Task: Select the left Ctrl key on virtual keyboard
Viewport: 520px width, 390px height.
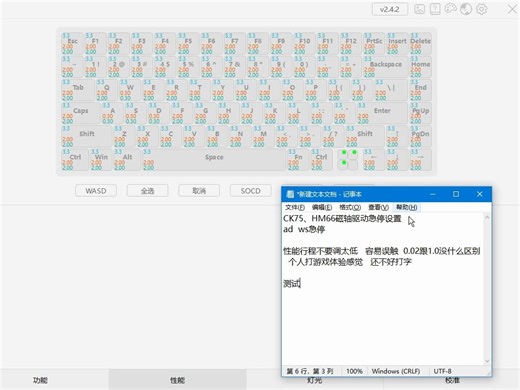Action: (x=75, y=160)
